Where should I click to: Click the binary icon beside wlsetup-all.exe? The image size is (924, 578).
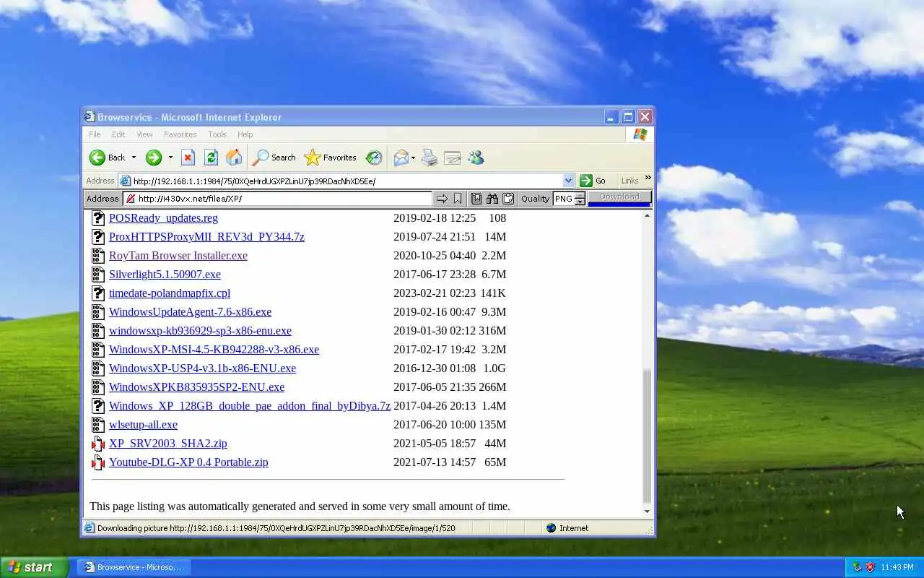(98, 425)
